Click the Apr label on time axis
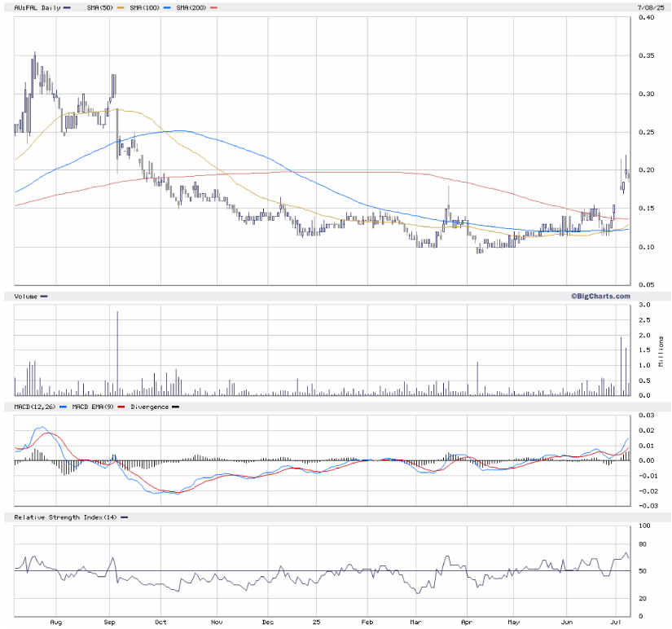Image resolution: width=672 pixels, height=629 pixels. click(x=467, y=622)
